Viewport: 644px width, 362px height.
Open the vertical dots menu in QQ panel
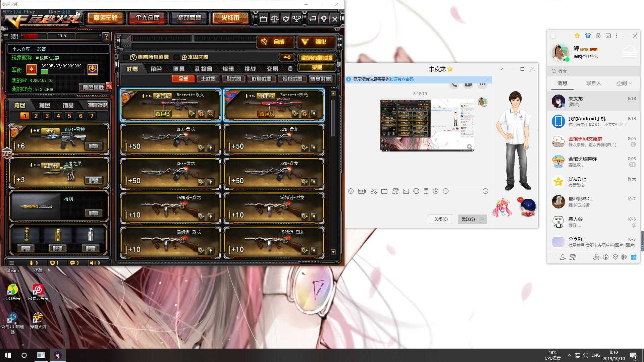coord(616,36)
